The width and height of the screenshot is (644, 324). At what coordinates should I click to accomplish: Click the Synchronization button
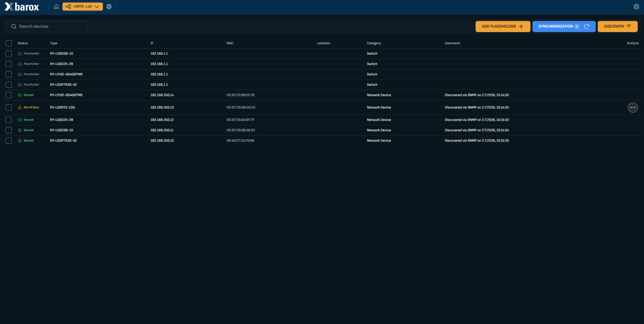564,26
